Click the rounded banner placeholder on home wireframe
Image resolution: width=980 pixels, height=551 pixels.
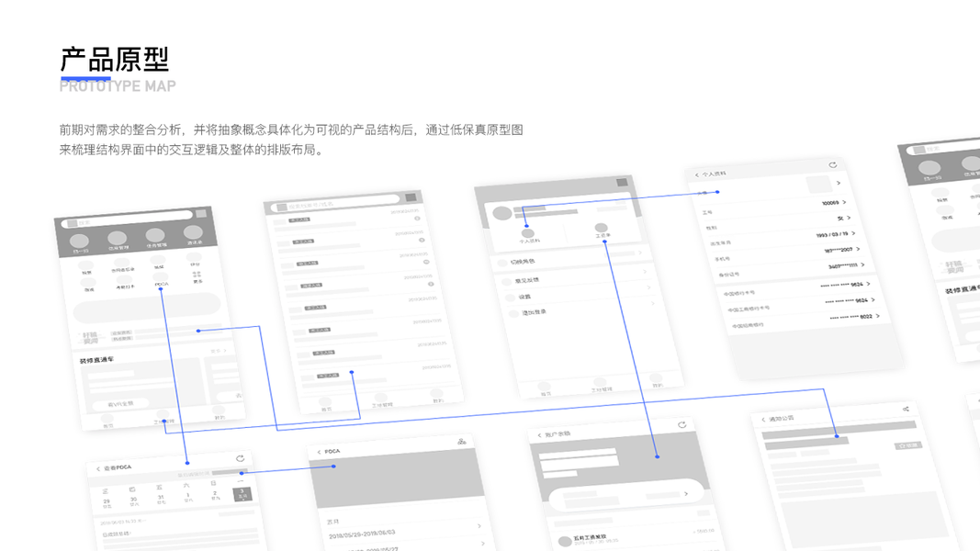coord(148,308)
